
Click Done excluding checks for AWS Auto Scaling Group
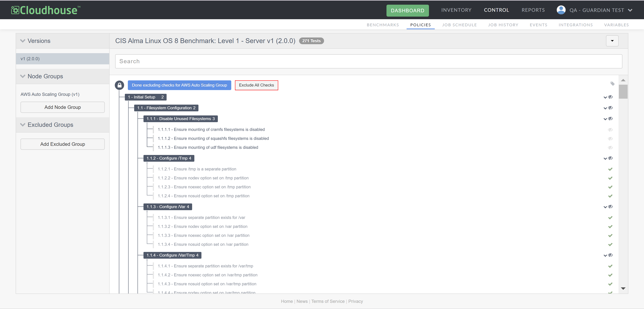179,85
